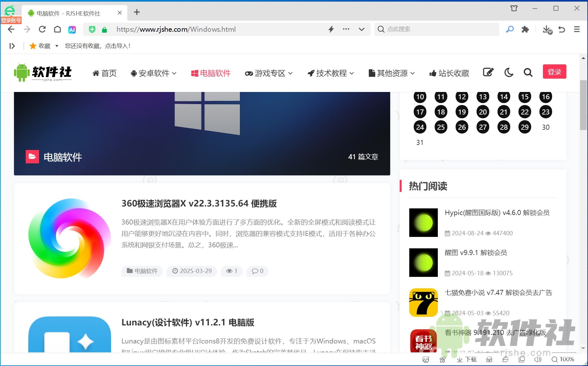
Task: Expand the address bar dropdown arrow
Action: pyautogui.click(x=361, y=29)
